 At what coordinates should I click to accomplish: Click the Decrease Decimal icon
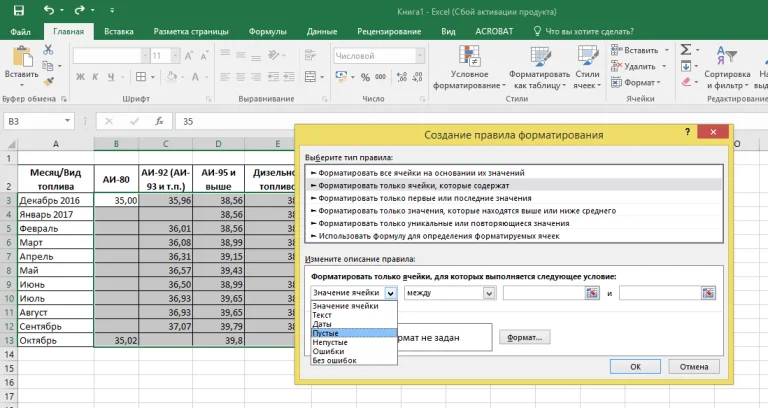pyautogui.click(x=417, y=76)
